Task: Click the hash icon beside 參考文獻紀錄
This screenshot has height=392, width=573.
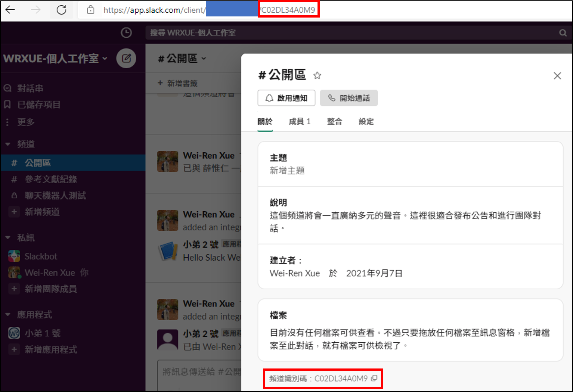Action: tap(14, 179)
